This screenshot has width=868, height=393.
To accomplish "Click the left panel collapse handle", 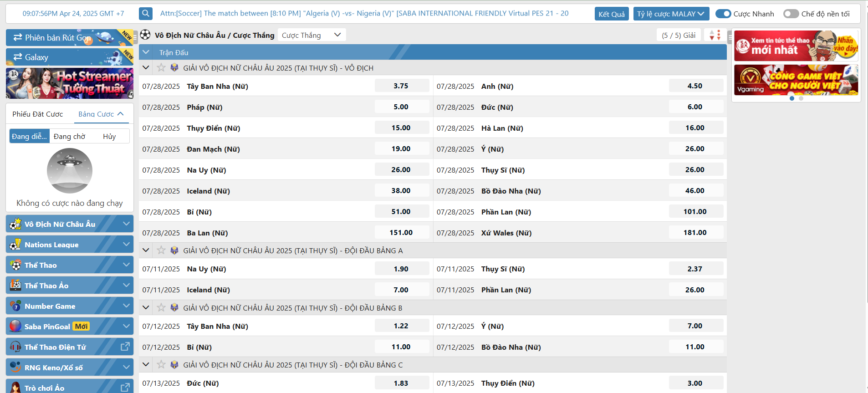I will [x=135, y=36].
